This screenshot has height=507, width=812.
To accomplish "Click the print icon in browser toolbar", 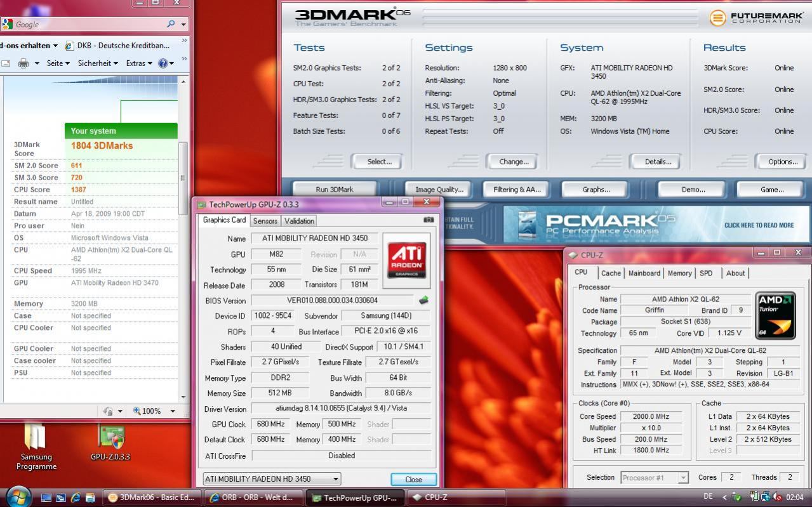I will 23,63.
